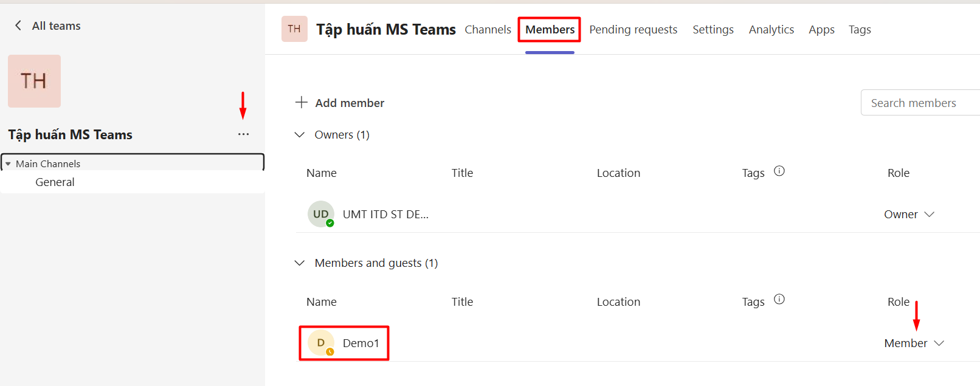Screen dimensions: 980x386
Task: Click the Tags info icon in Owners section
Action: click(779, 171)
